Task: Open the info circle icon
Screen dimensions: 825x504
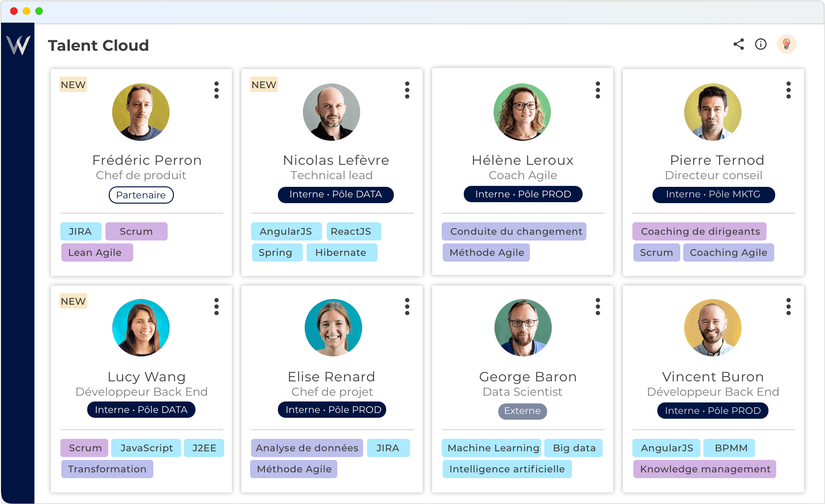Action: [x=760, y=45]
